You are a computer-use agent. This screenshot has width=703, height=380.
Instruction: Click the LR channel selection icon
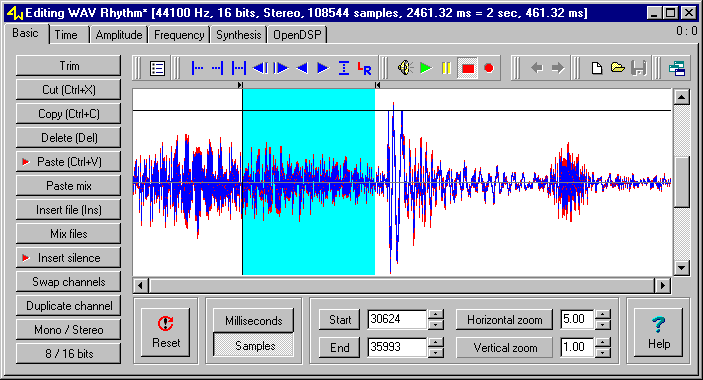click(x=365, y=69)
